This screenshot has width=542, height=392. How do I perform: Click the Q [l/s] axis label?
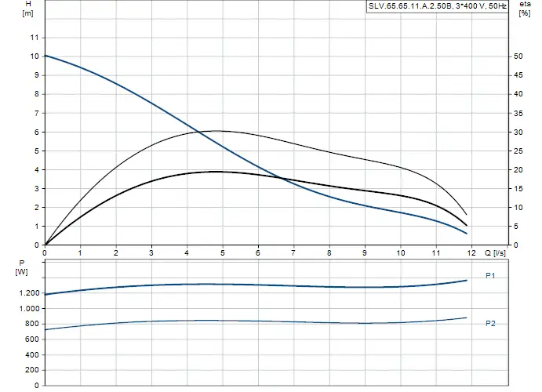(x=495, y=253)
